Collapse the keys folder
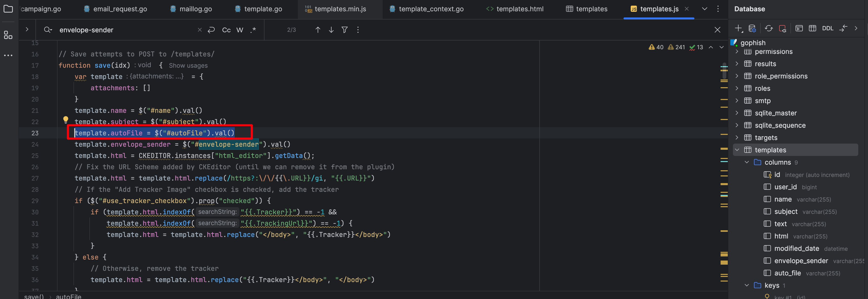868x299 pixels. click(747, 286)
